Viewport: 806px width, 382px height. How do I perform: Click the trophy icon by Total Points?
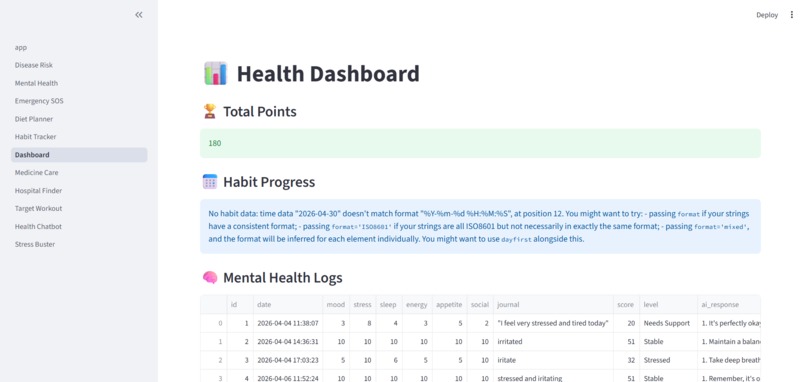(210, 112)
